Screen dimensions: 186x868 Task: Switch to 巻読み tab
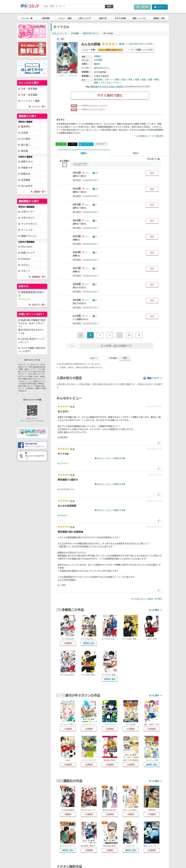point(136,153)
